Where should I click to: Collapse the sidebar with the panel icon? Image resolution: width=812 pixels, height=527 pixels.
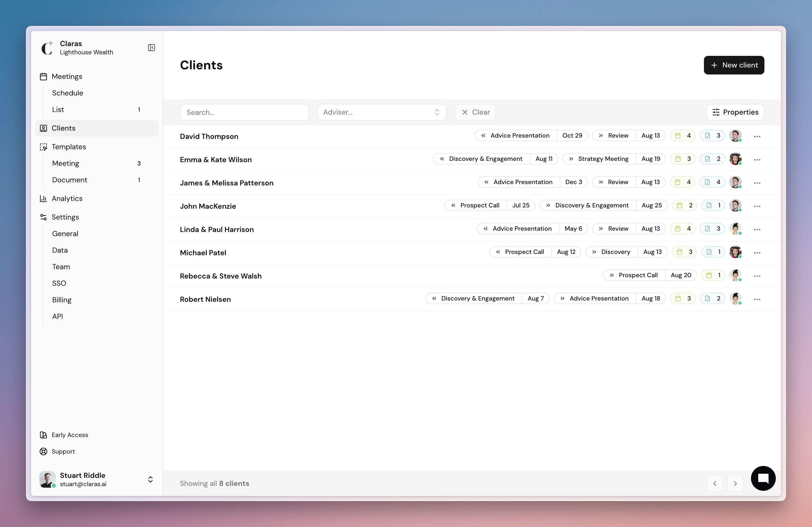click(x=152, y=48)
